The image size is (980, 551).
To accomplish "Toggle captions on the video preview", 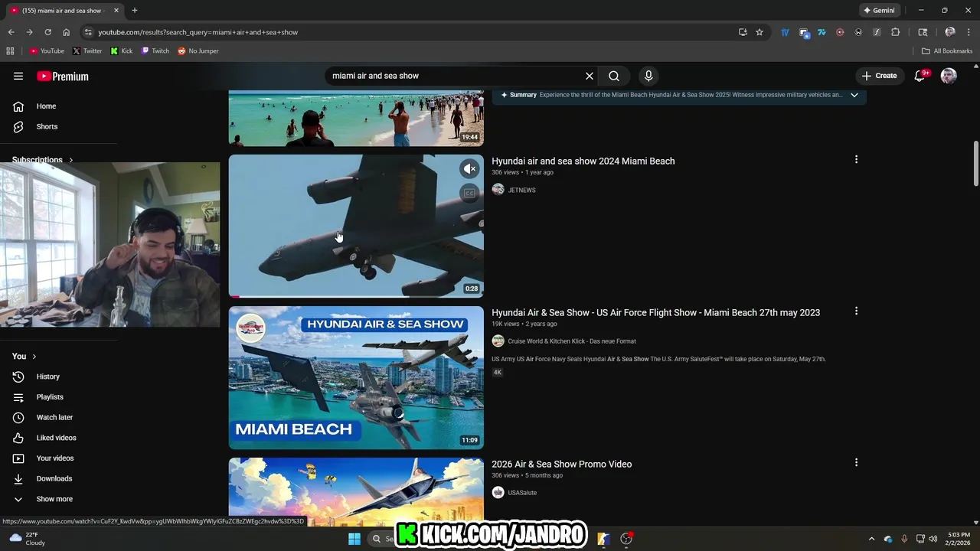I will pyautogui.click(x=469, y=194).
